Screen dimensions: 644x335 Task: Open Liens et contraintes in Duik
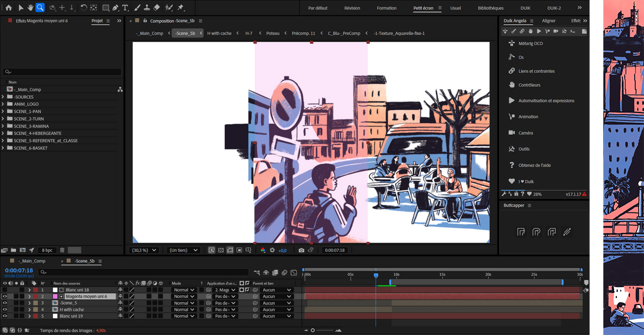click(x=536, y=71)
